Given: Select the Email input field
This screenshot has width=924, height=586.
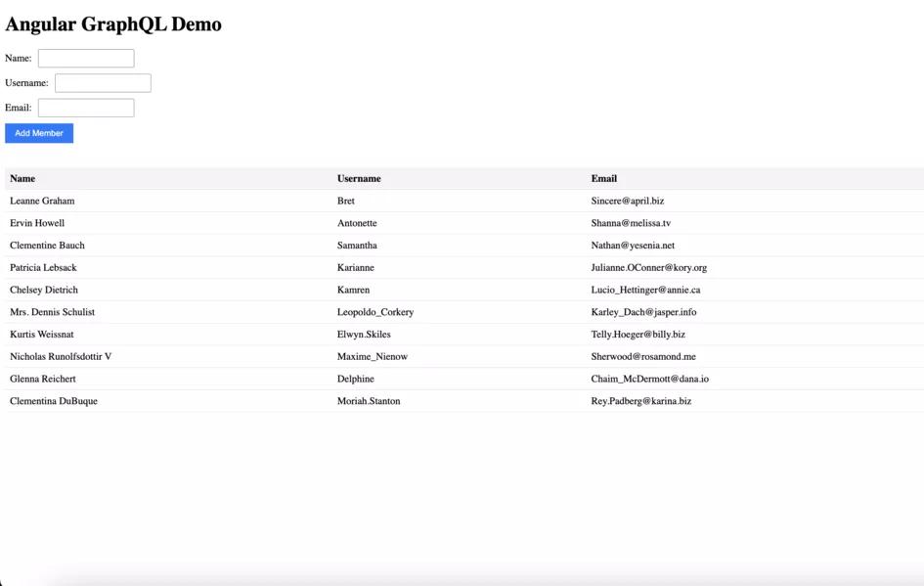Looking at the screenshot, I should [86, 108].
